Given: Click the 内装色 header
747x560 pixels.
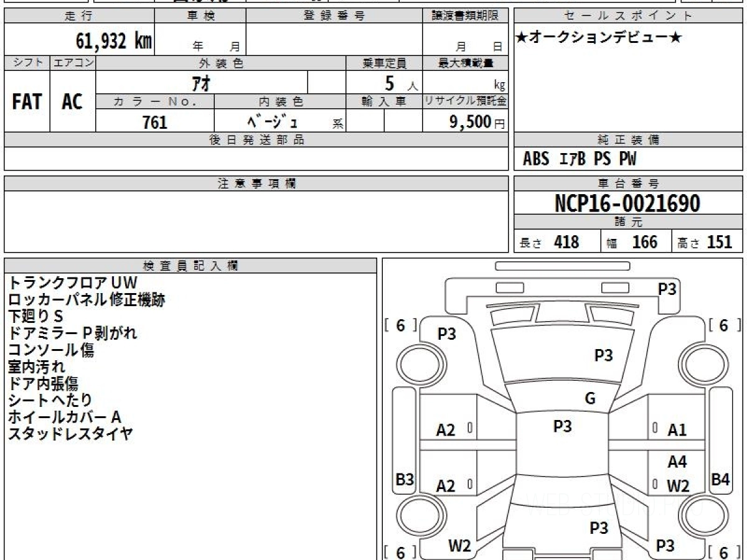Looking at the screenshot, I should [280, 101].
